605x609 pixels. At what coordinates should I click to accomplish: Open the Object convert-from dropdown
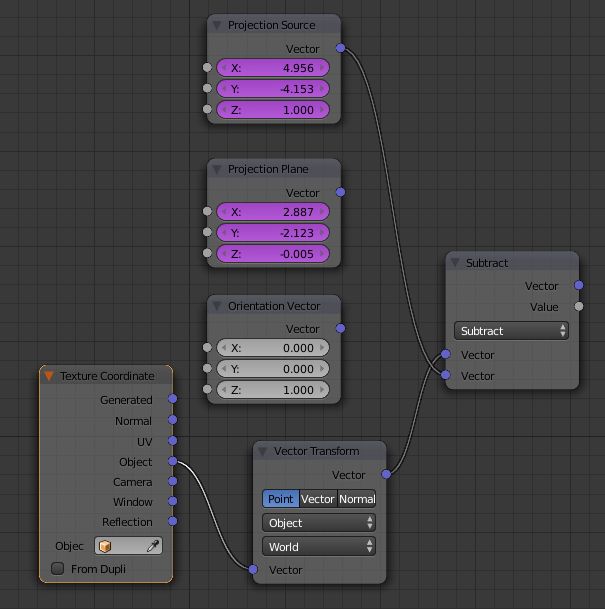319,523
